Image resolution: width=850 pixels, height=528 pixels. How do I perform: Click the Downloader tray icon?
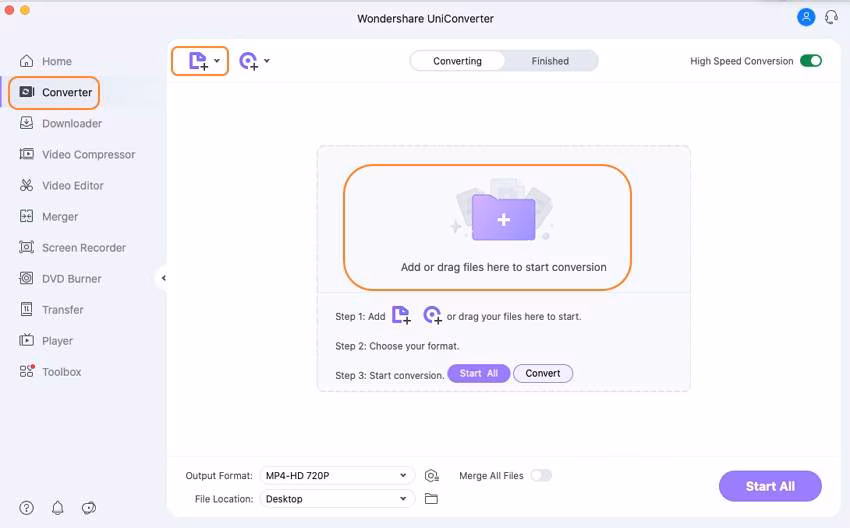pos(26,123)
